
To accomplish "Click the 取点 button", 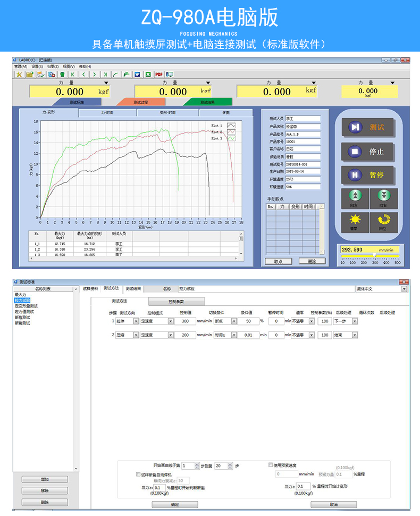I will pos(278,261).
